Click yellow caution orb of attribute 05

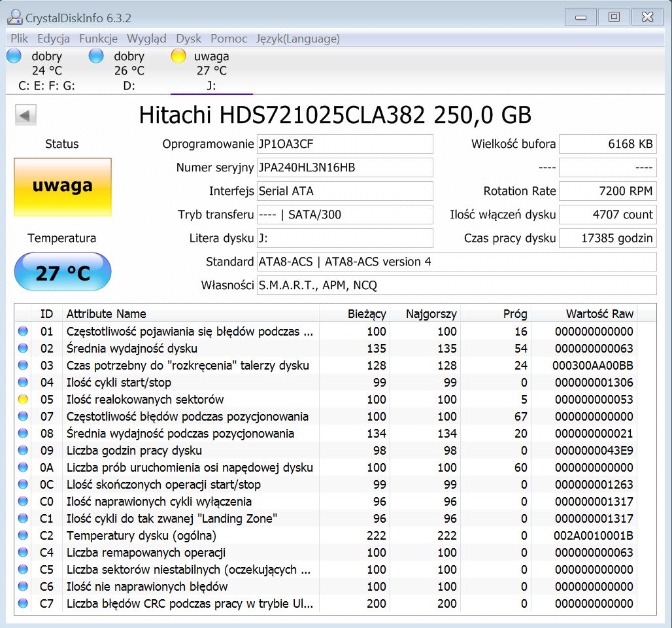[23, 399]
